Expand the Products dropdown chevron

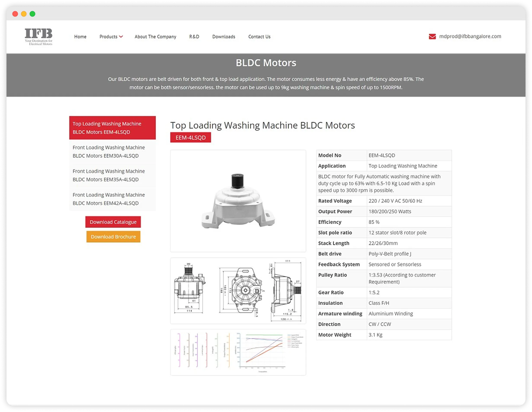[x=121, y=37]
